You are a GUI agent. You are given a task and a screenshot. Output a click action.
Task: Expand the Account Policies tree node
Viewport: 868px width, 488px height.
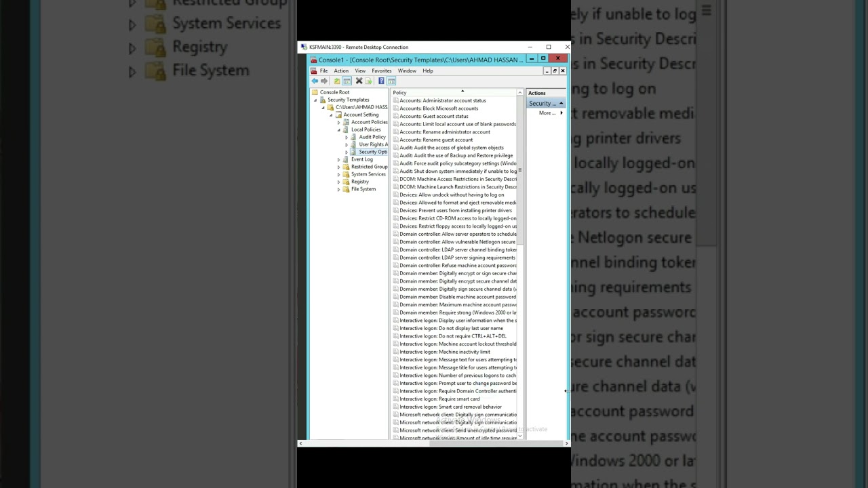(x=338, y=122)
